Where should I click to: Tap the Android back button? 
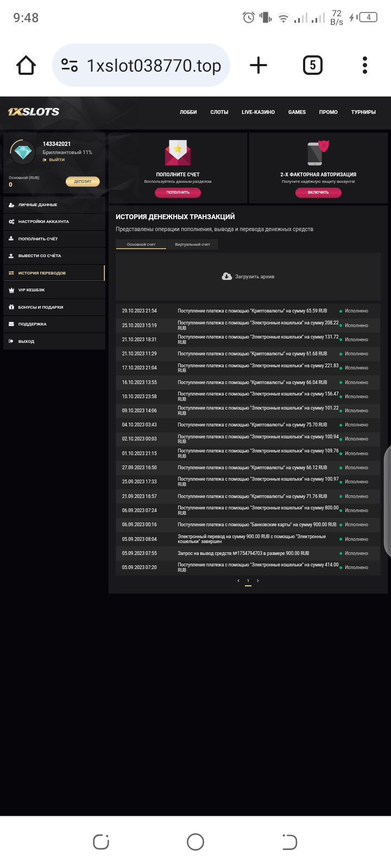tap(289, 842)
